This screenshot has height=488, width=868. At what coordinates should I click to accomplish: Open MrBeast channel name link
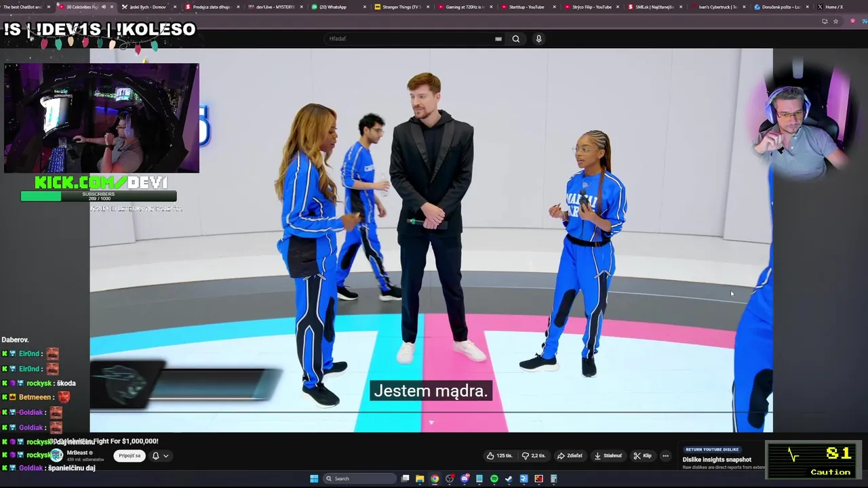coord(77,453)
